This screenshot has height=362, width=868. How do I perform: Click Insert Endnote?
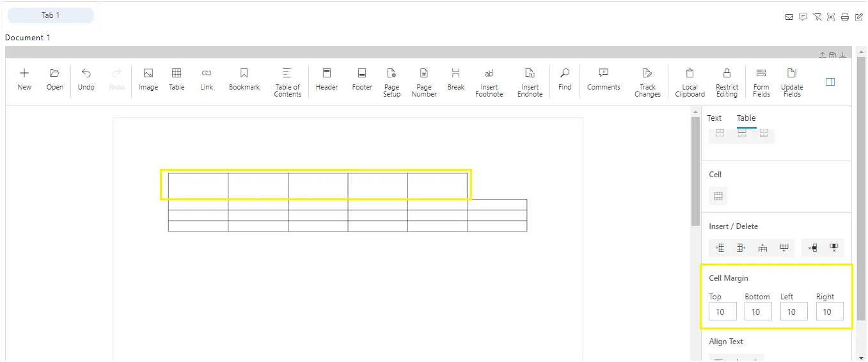530,83
